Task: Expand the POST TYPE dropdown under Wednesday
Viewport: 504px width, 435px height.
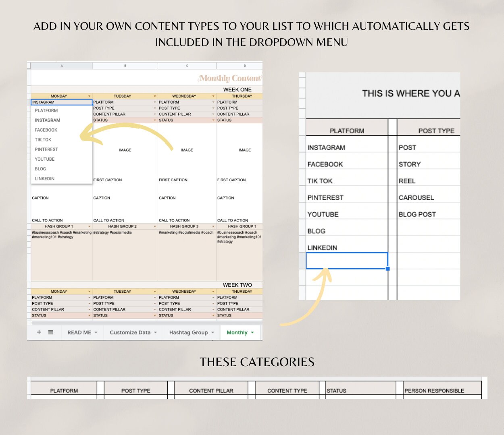Action: pyautogui.click(x=213, y=108)
